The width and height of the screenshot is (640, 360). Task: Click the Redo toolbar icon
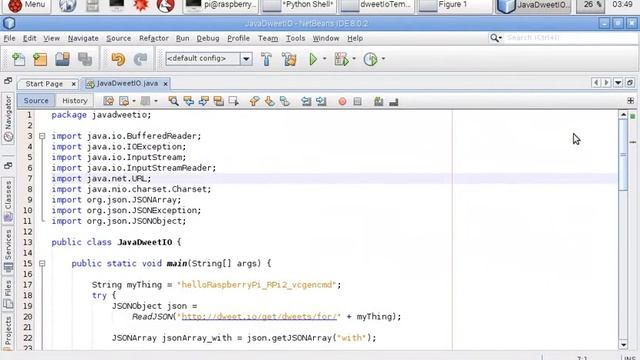[x=140, y=59]
